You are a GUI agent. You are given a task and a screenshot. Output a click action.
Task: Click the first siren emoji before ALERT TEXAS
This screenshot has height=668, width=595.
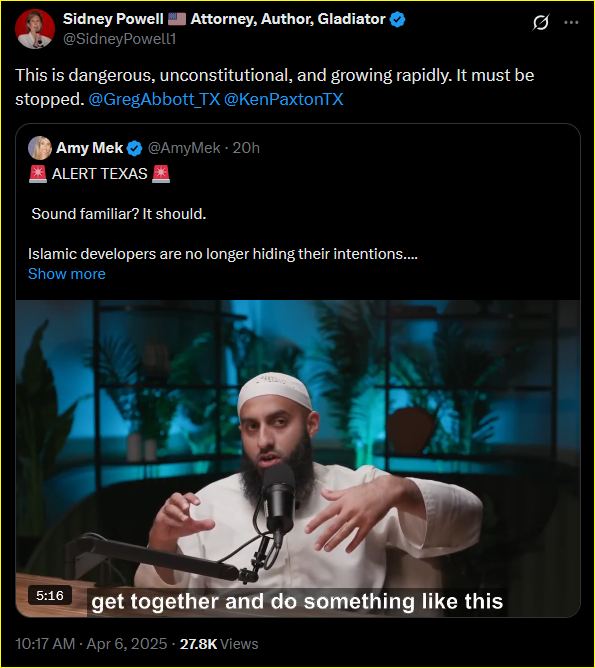[38, 174]
